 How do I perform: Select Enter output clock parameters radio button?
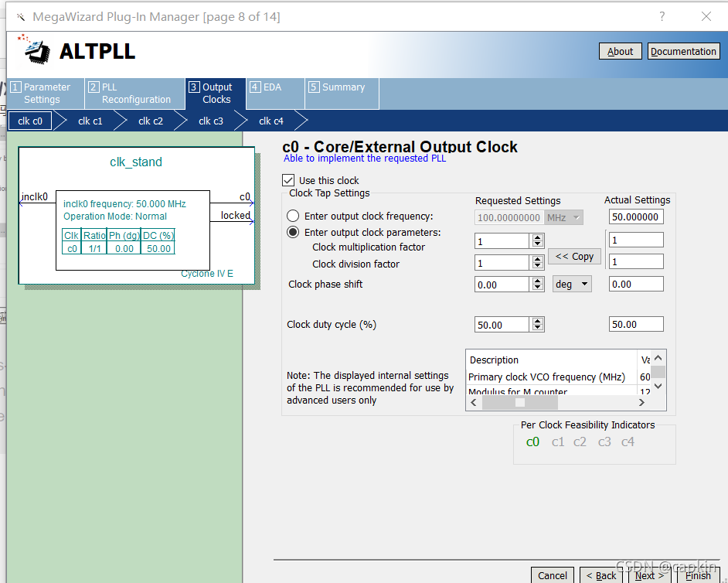click(292, 232)
